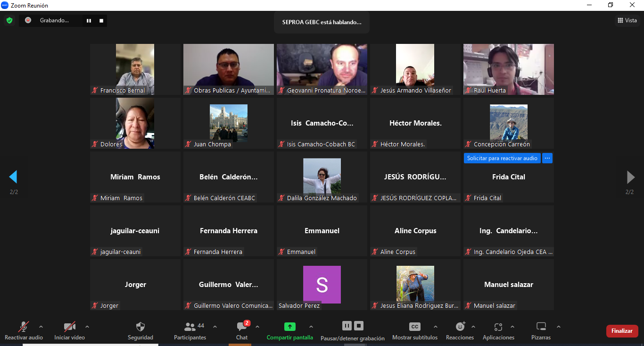Expand the video options arrow beside Iniciar vídeo
The image size is (644, 346).
pyautogui.click(x=87, y=327)
